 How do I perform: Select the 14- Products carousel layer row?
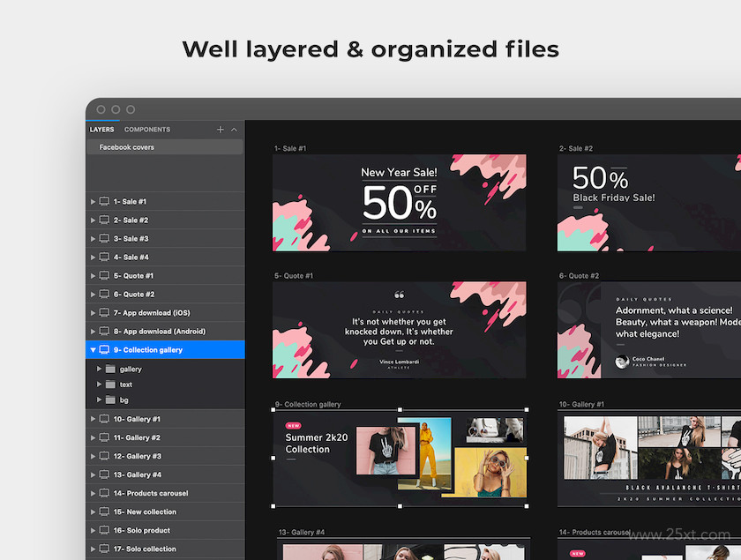pyautogui.click(x=165, y=493)
